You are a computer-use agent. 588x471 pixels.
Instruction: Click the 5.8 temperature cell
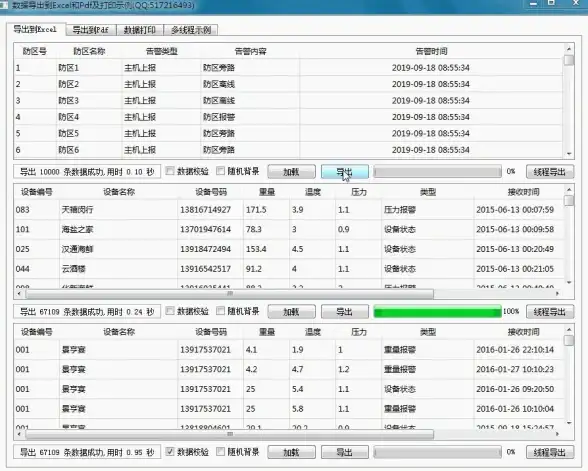click(x=312, y=409)
